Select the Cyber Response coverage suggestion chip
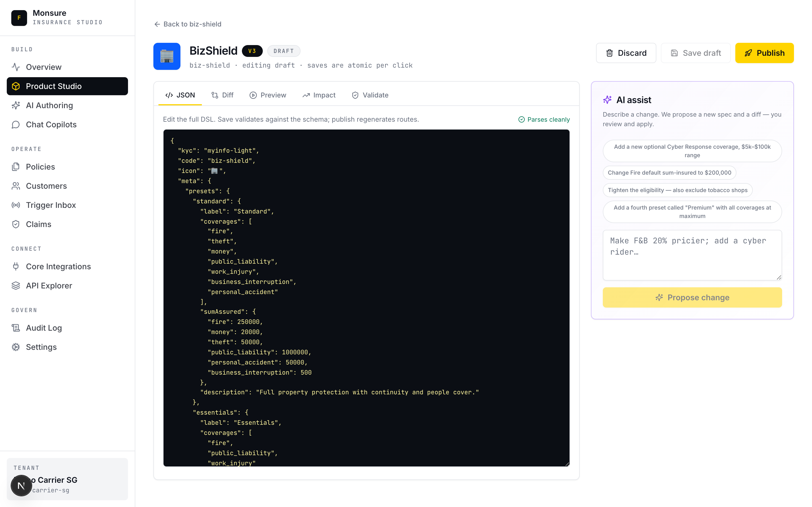812x507 pixels. [x=692, y=151]
